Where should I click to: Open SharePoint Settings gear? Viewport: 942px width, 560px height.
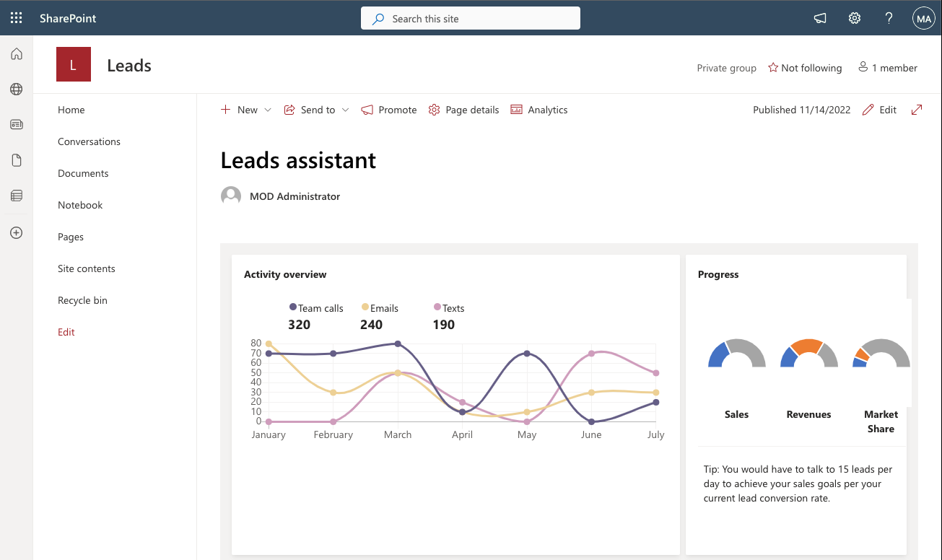(854, 17)
